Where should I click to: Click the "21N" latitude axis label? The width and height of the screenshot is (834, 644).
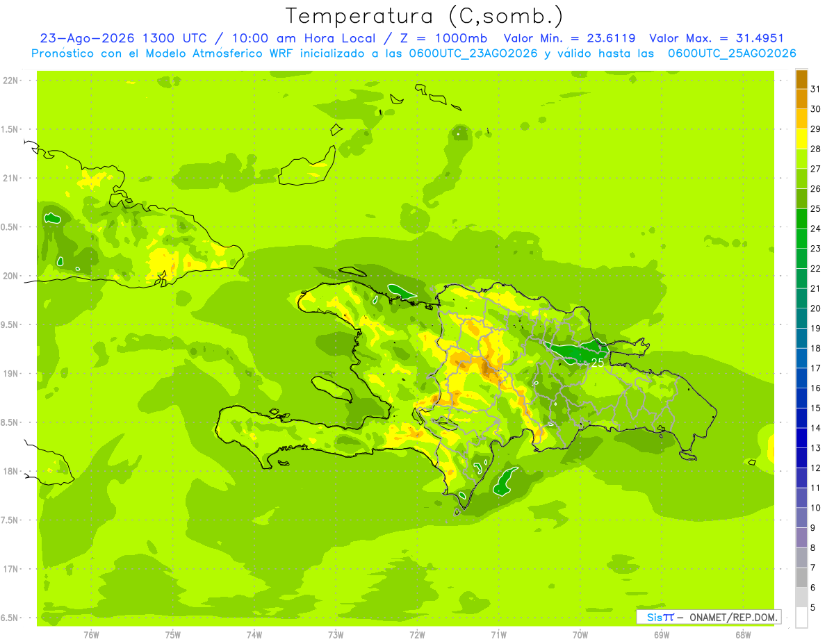click(10, 178)
